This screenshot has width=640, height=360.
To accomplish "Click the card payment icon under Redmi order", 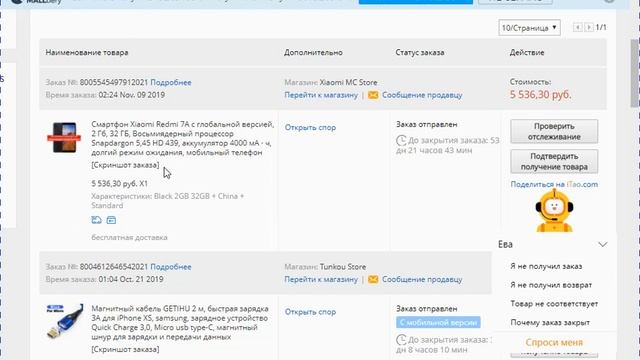I will pos(111,220).
